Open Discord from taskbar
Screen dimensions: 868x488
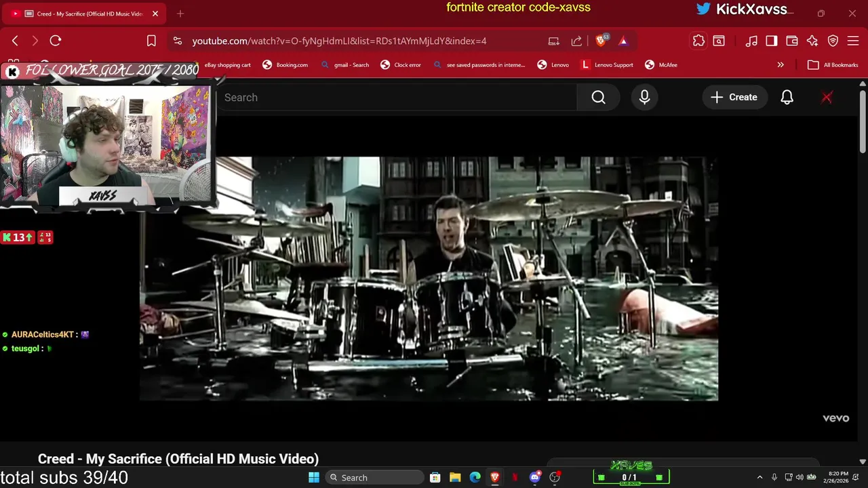coord(535,477)
